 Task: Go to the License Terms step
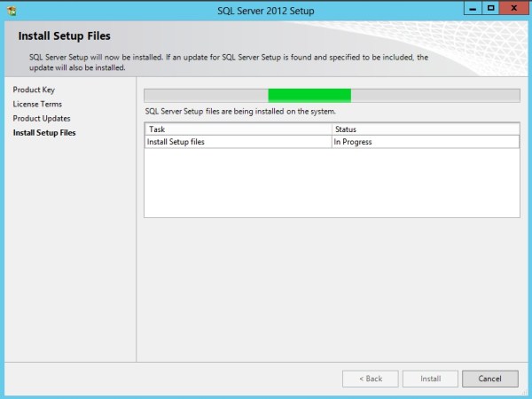(x=37, y=104)
